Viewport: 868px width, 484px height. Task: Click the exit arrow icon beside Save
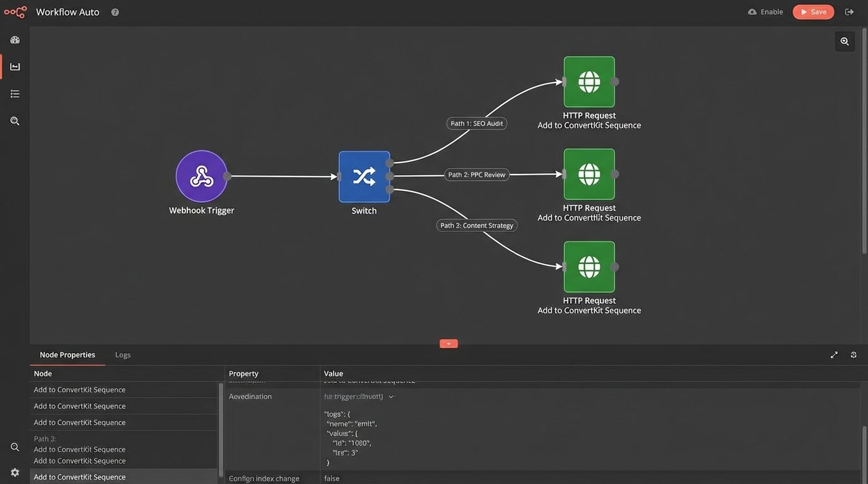pos(849,12)
